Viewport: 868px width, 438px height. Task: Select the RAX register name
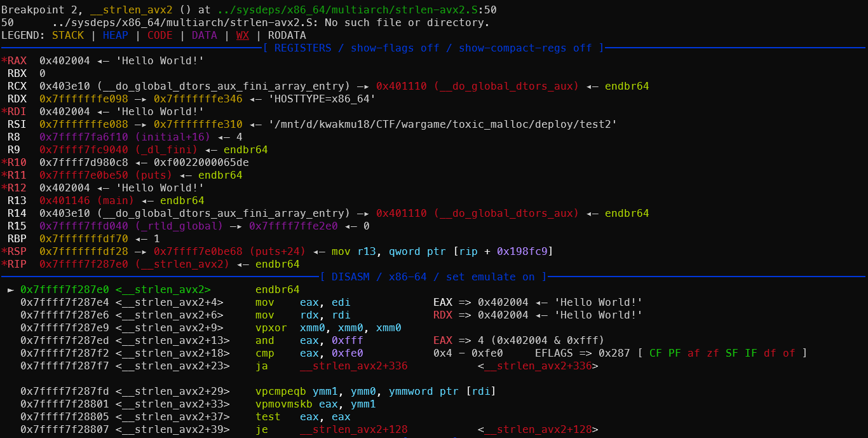pos(17,60)
